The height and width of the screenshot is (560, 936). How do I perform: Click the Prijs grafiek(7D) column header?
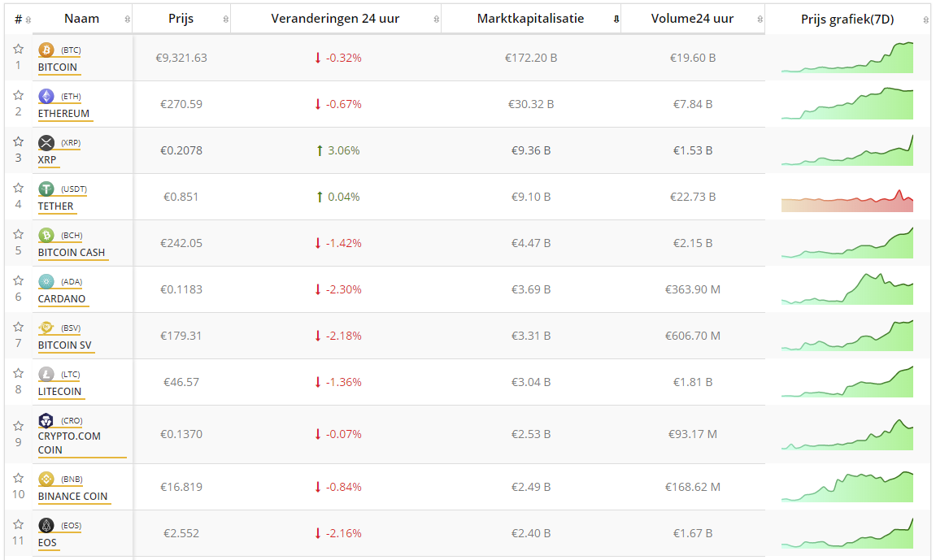pos(847,20)
